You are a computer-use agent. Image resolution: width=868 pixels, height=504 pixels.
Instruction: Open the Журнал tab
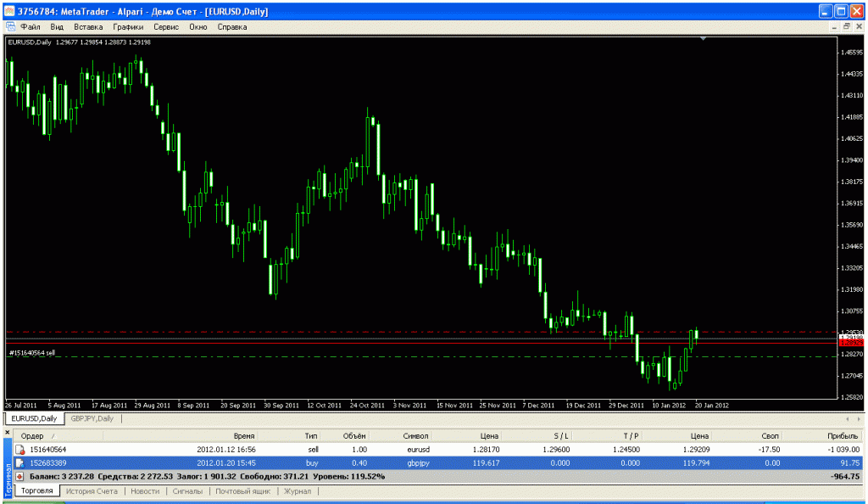[x=297, y=491]
